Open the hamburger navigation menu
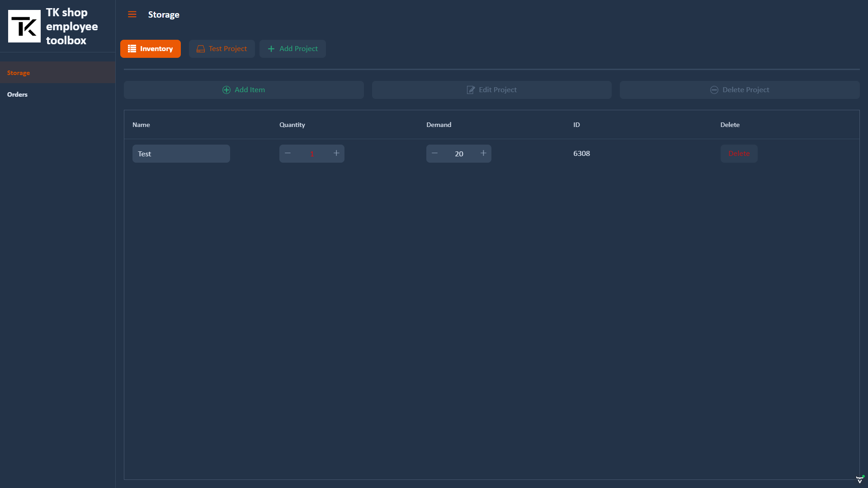Viewport: 868px width, 488px height. click(x=132, y=14)
